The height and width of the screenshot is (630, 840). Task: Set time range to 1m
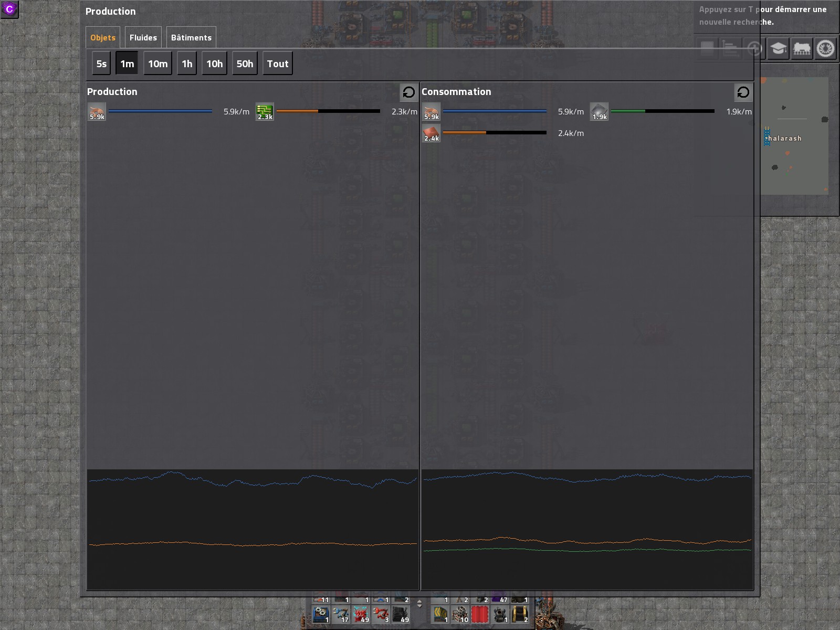[127, 64]
